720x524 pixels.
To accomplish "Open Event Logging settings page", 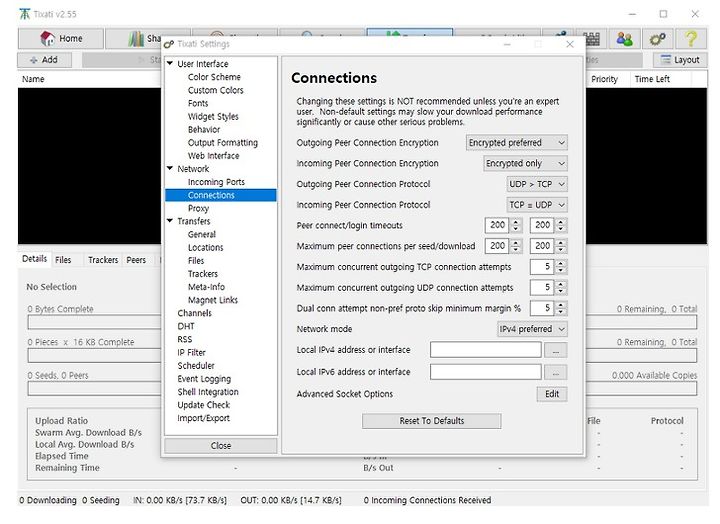I will tap(204, 379).
